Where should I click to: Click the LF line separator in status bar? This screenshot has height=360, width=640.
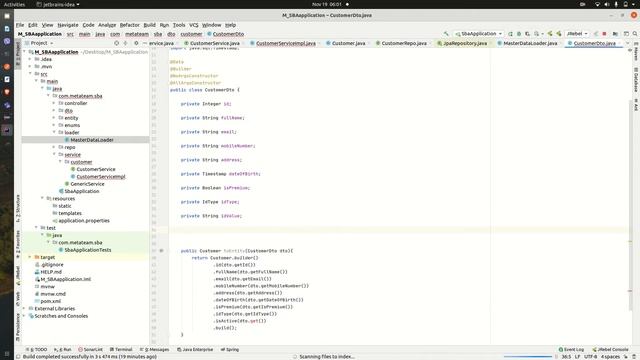[x=578, y=357]
